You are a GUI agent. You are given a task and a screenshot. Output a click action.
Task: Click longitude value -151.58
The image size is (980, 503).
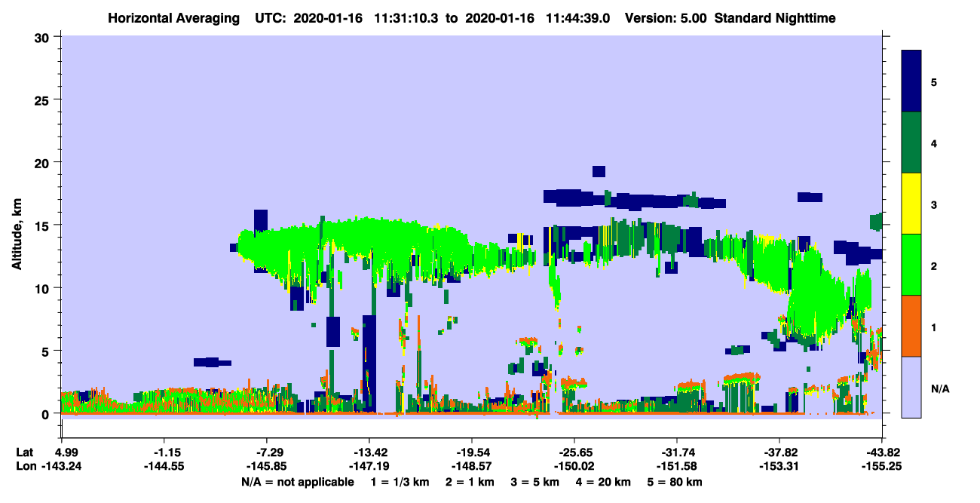(x=677, y=467)
